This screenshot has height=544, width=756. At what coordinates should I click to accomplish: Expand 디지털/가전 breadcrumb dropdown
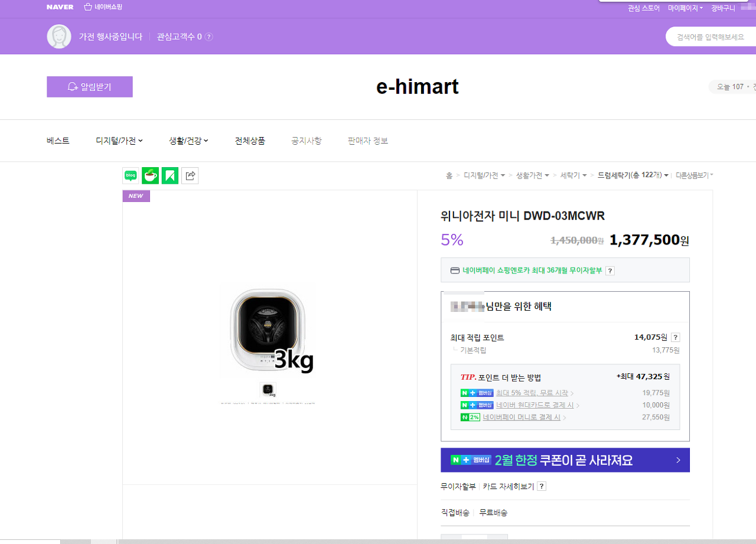point(484,175)
